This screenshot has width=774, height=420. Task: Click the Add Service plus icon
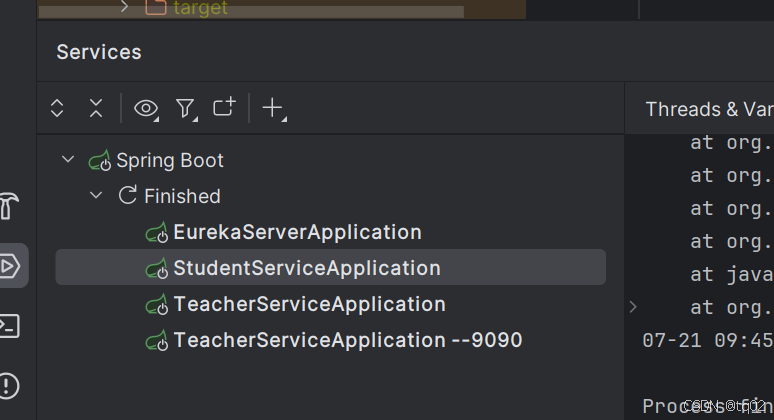[x=273, y=108]
